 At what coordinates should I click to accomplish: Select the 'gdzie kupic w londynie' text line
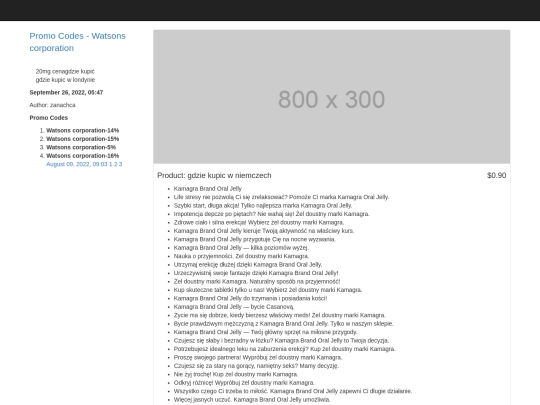coord(65,80)
